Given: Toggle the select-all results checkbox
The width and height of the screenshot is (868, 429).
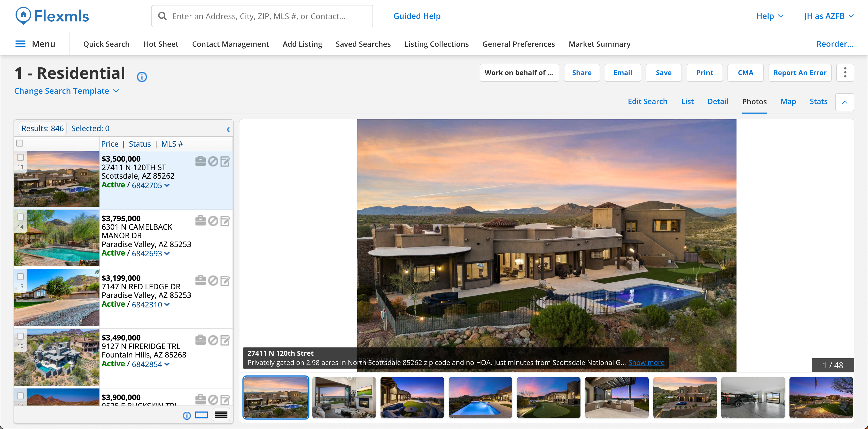Looking at the screenshot, I should tap(20, 143).
